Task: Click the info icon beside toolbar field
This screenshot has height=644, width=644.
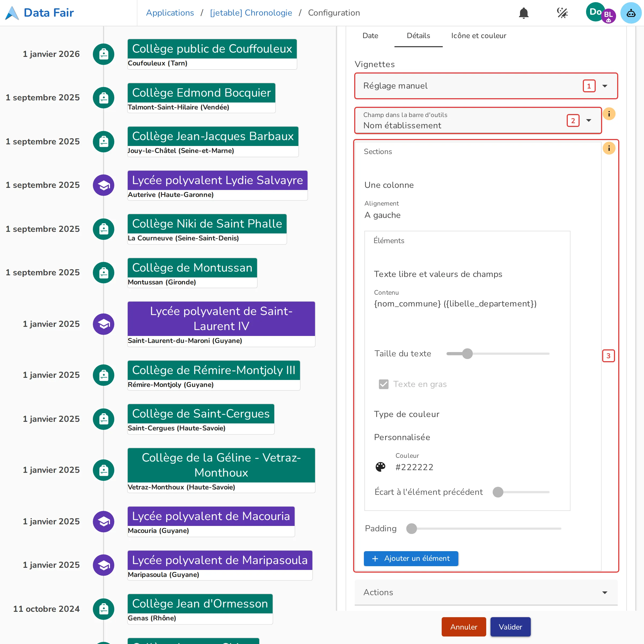Action: tap(609, 114)
